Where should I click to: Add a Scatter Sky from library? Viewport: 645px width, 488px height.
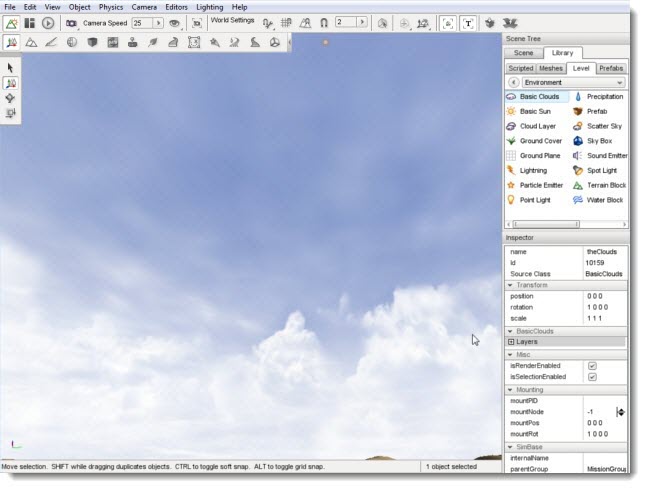point(598,126)
